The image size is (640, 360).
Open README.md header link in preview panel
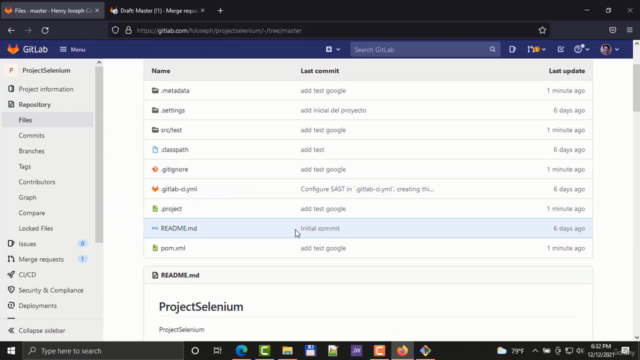180,275
